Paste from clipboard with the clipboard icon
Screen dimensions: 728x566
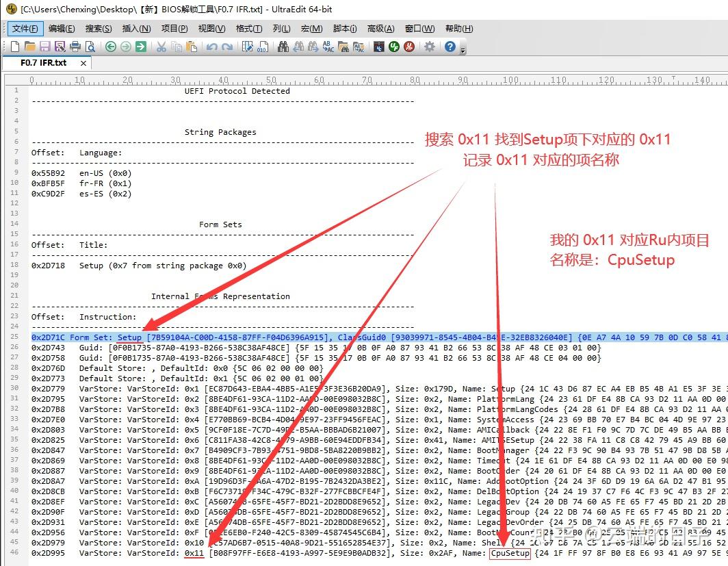click(x=192, y=47)
